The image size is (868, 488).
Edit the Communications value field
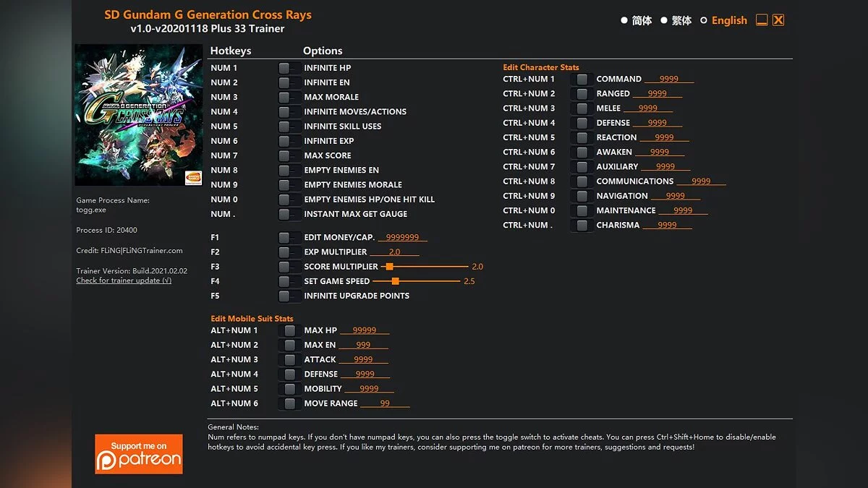(x=701, y=181)
